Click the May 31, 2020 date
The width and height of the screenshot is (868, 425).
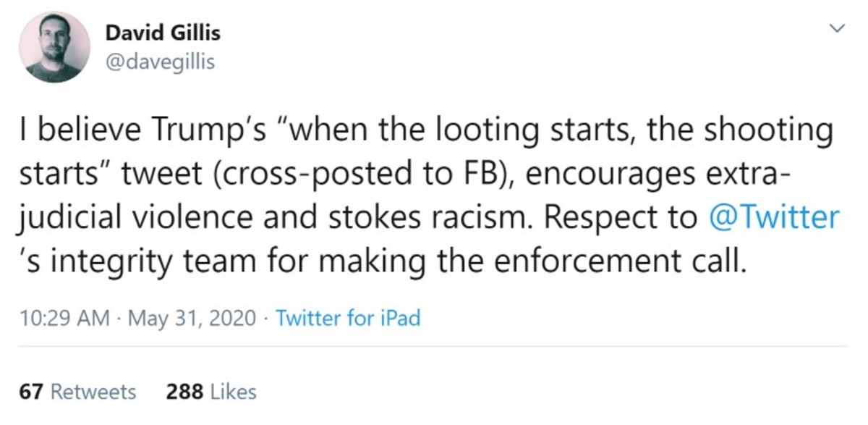point(192,318)
